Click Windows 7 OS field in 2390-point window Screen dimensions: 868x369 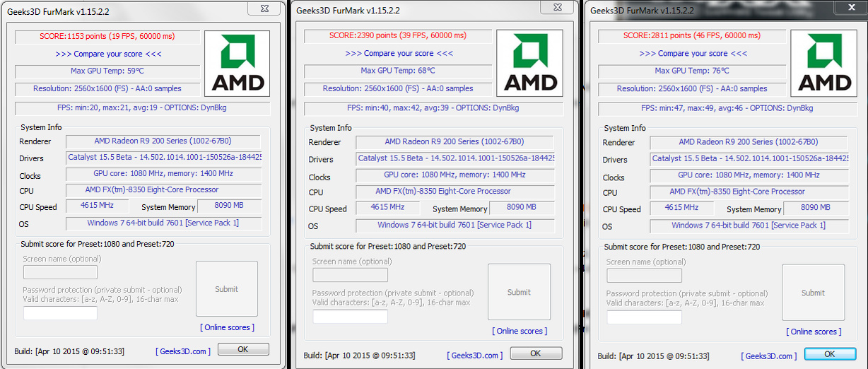[x=455, y=225]
